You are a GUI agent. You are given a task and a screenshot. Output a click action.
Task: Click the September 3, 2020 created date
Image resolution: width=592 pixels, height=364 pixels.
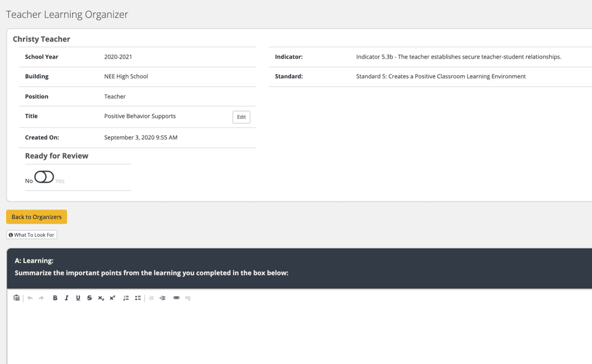(141, 137)
